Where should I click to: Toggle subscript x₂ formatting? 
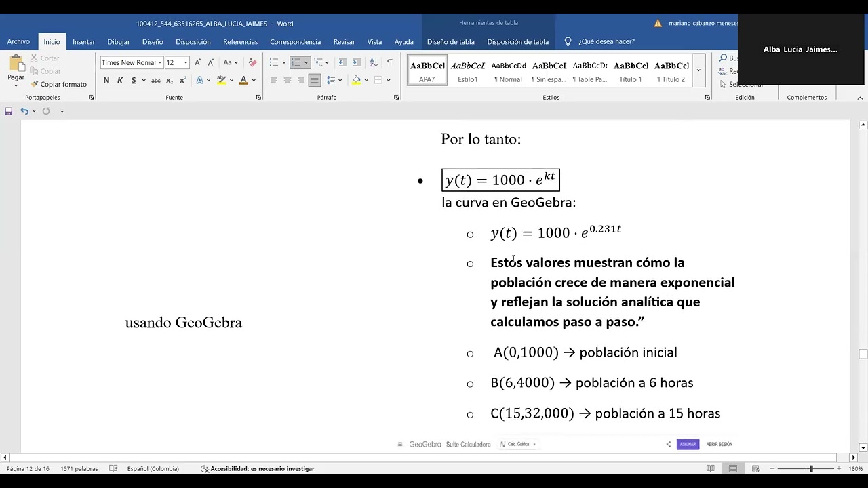[170, 80]
